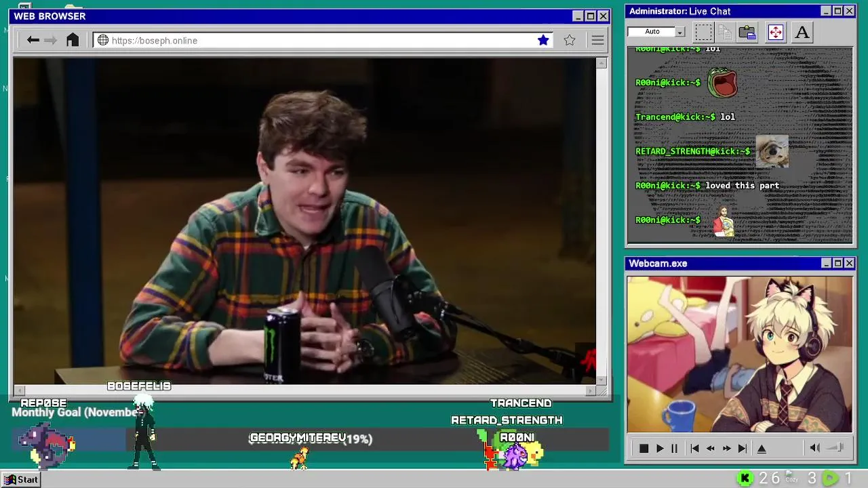868x488 pixels.
Task: Open the browser home page icon
Action: [73, 40]
